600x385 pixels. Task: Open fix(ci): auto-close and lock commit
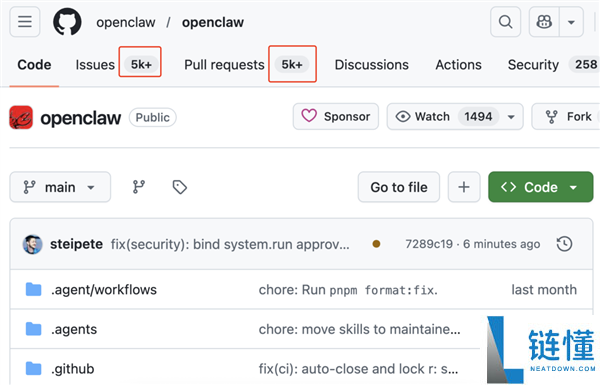(358, 369)
